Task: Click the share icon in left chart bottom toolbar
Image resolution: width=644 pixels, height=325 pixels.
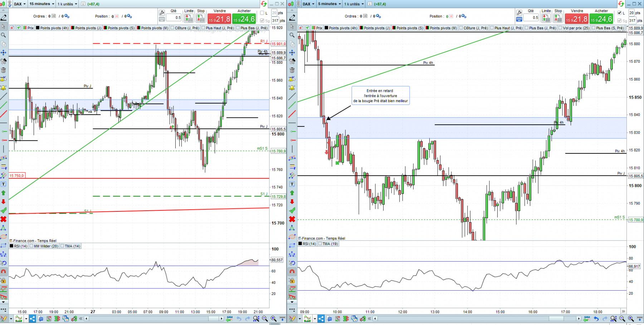Action: pos(32,319)
